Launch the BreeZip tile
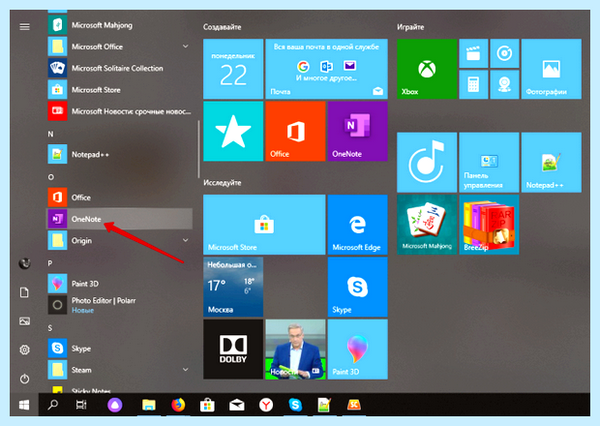The height and width of the screenshot is (426, 600). click(x=489, y=225)
